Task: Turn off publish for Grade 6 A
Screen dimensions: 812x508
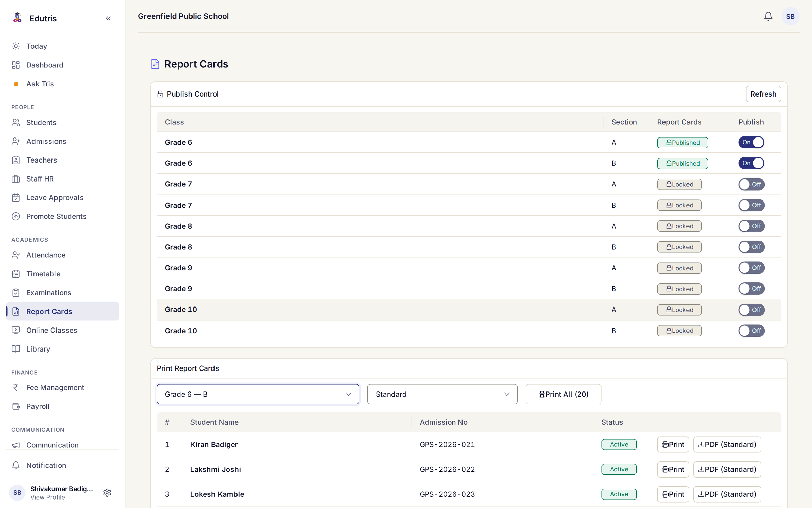Action: click(751, 142)
